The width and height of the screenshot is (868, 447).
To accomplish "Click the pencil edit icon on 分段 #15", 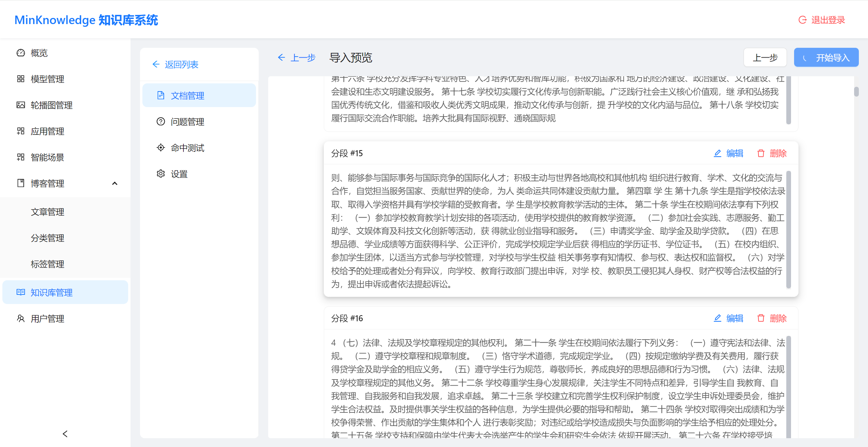I will tap(717, 153).
